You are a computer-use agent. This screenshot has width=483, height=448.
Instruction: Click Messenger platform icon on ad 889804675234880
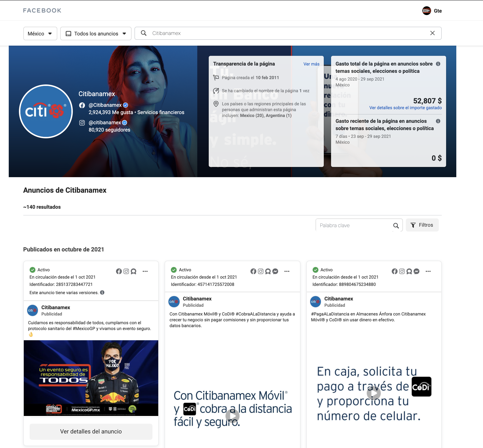[416, 271]
